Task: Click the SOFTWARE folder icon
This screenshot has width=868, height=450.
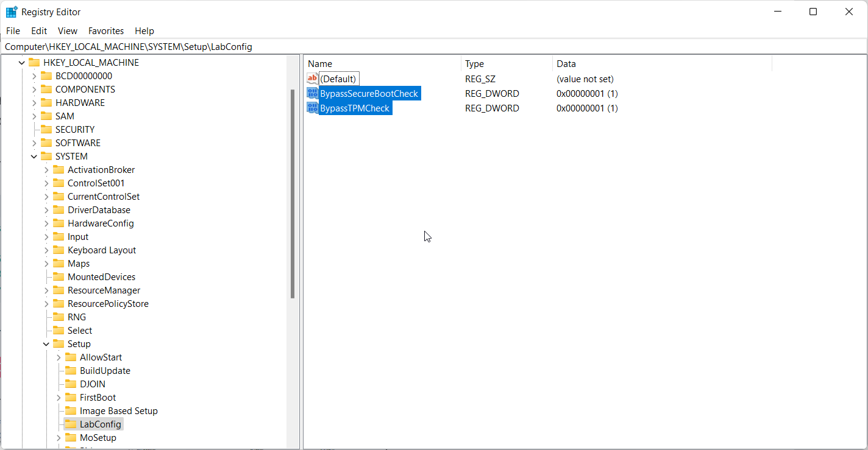Action: coord(46,142)
